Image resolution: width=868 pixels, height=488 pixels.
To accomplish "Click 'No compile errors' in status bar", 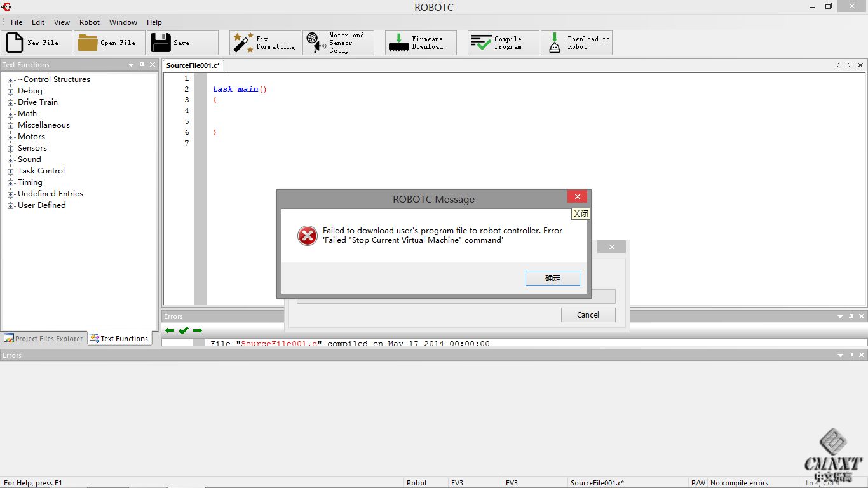I will point(739,483).
